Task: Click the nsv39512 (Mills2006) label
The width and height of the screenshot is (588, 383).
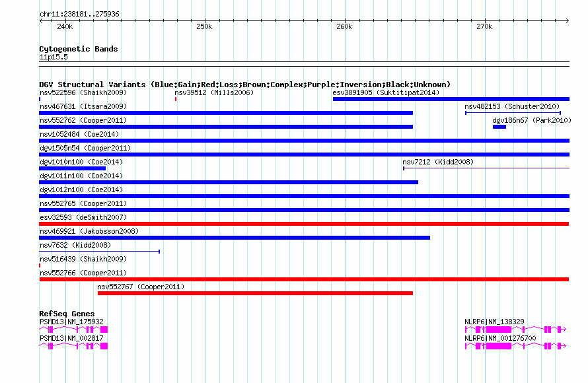Action: (214, 92)
